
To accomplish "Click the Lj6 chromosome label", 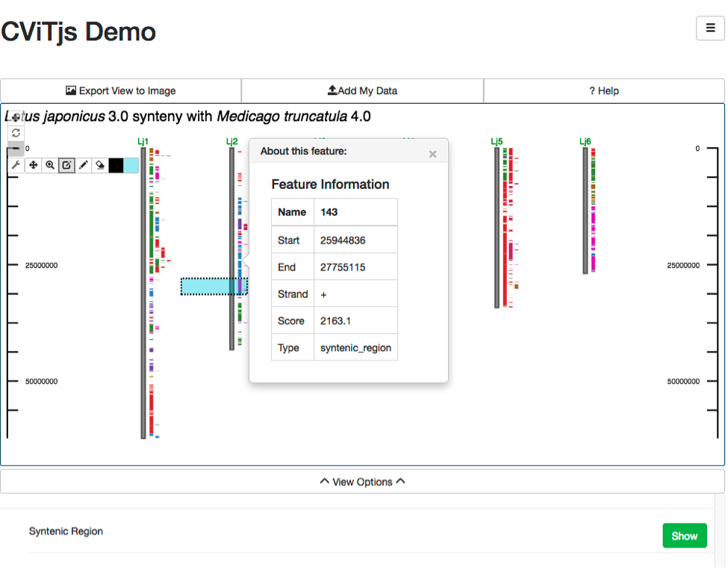I will tap(585, 141).
